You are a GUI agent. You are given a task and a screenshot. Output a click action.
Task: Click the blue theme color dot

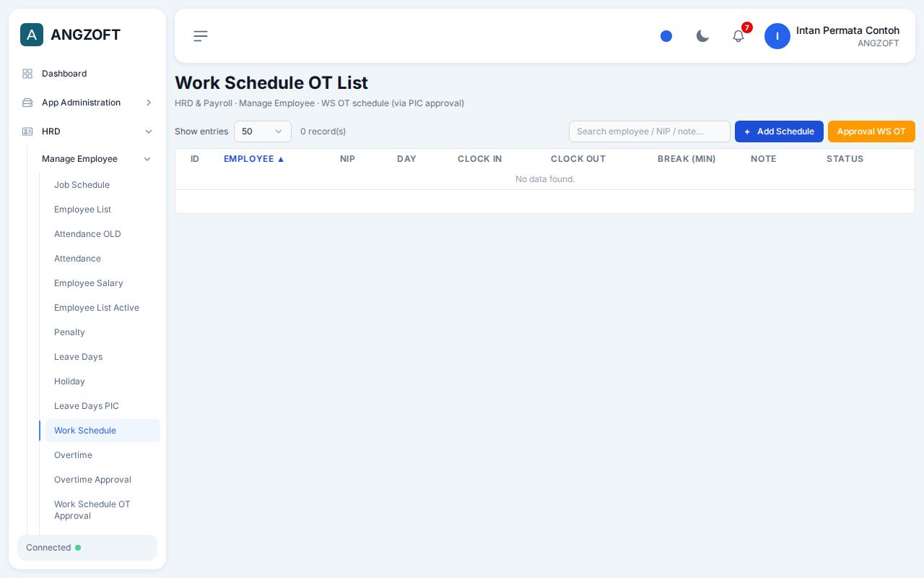(x=666, y=36)
